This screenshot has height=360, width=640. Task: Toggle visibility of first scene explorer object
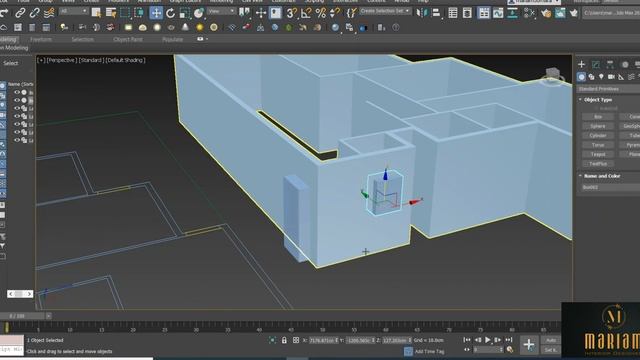tap(17, 93)
